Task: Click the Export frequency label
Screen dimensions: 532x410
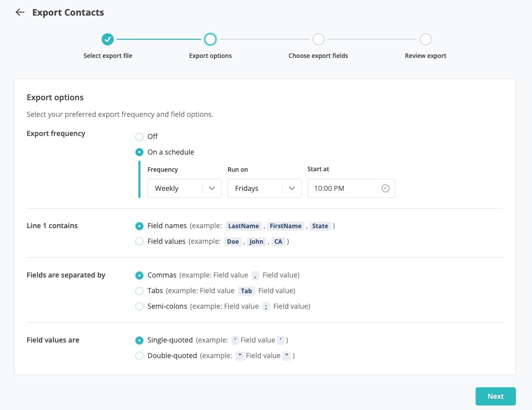Action: [56, 133]
